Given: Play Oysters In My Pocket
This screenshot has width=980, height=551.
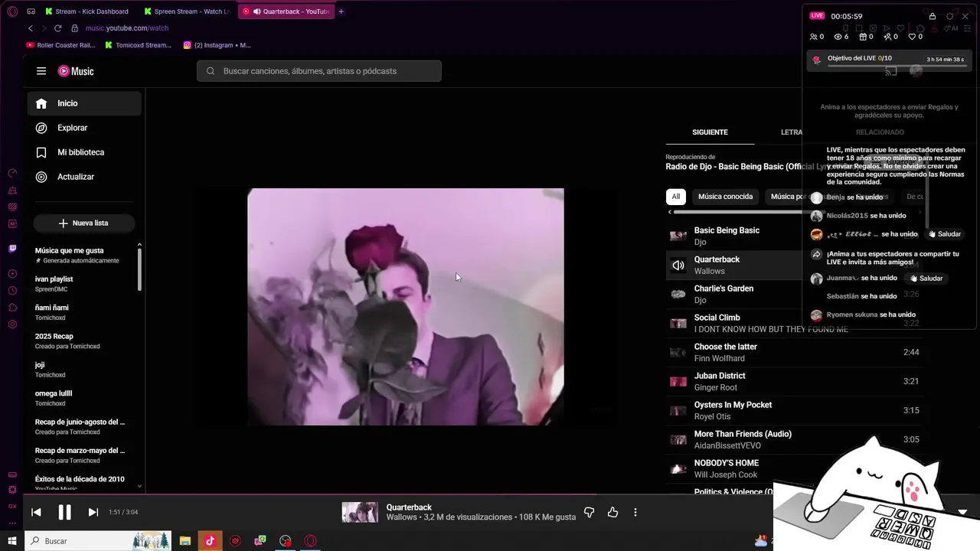Looking at the screenshot, I should click(x=794, y=410).
